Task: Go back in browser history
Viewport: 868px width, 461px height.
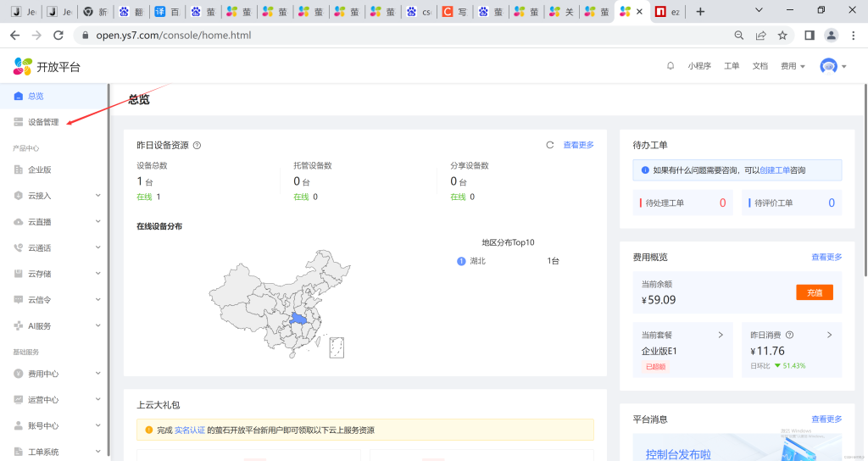Action: 15,35
